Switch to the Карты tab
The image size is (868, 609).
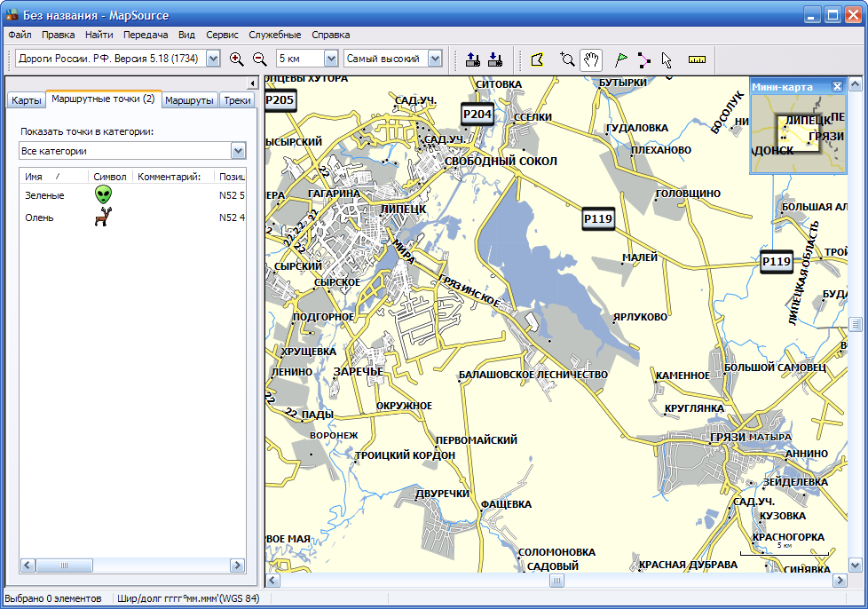point(26,100)
